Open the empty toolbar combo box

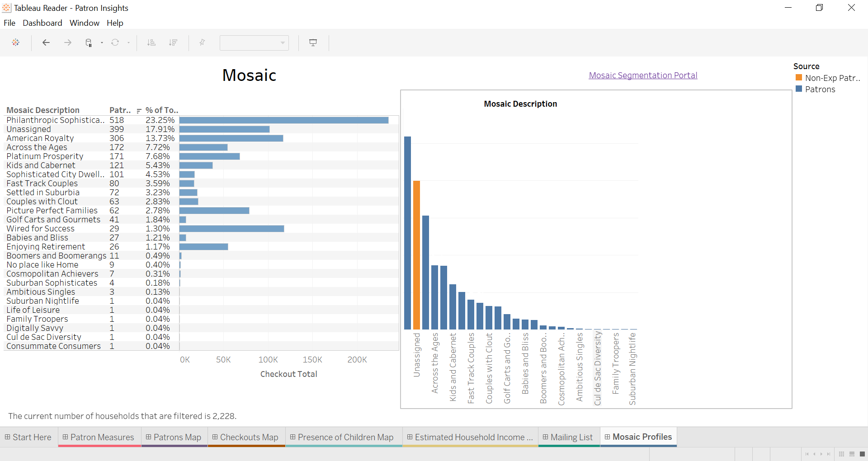pos(254,43)
